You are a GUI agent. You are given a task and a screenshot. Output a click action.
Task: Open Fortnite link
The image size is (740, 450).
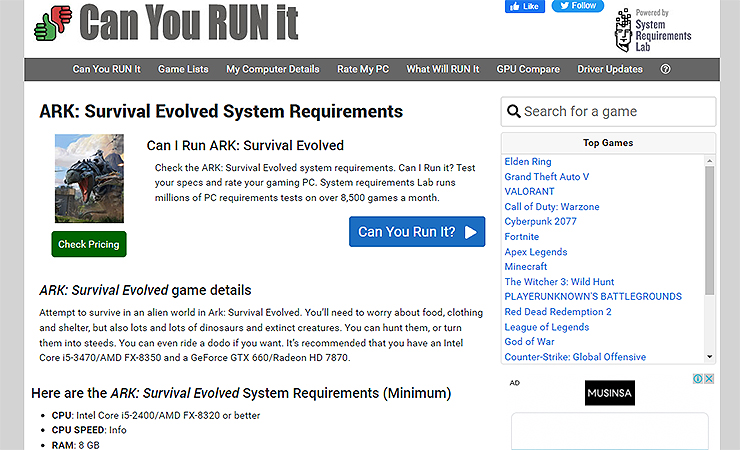(521, 237)
